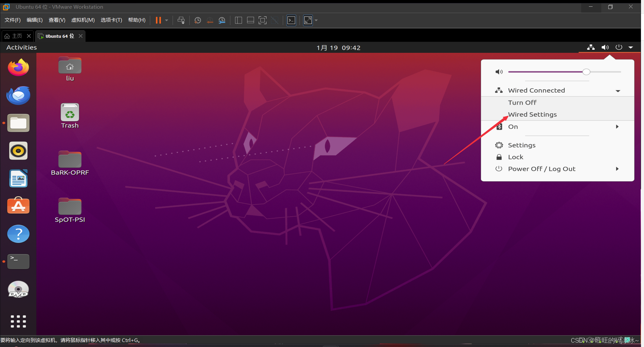Adjust the volume slider in system menu

[565, 72]
